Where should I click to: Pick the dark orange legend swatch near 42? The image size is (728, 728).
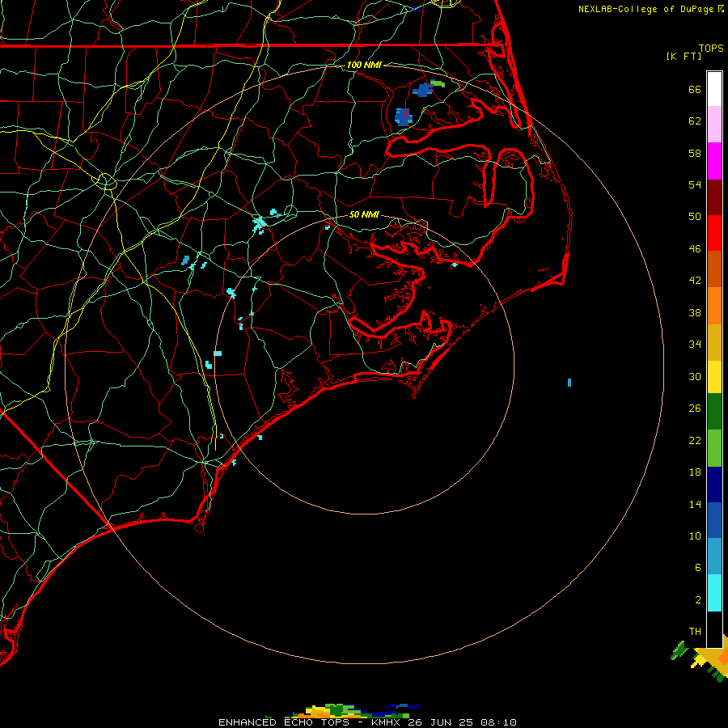click(714, 269)
